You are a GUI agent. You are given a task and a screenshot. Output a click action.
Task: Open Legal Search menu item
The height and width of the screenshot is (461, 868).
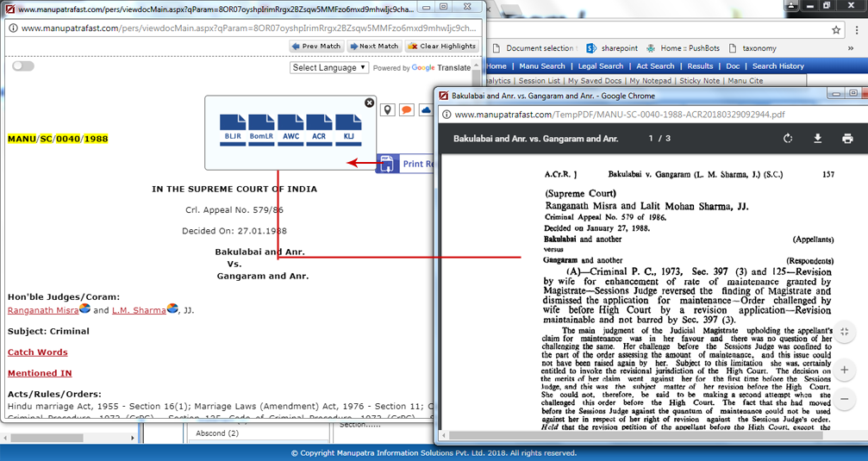[601, 65]
